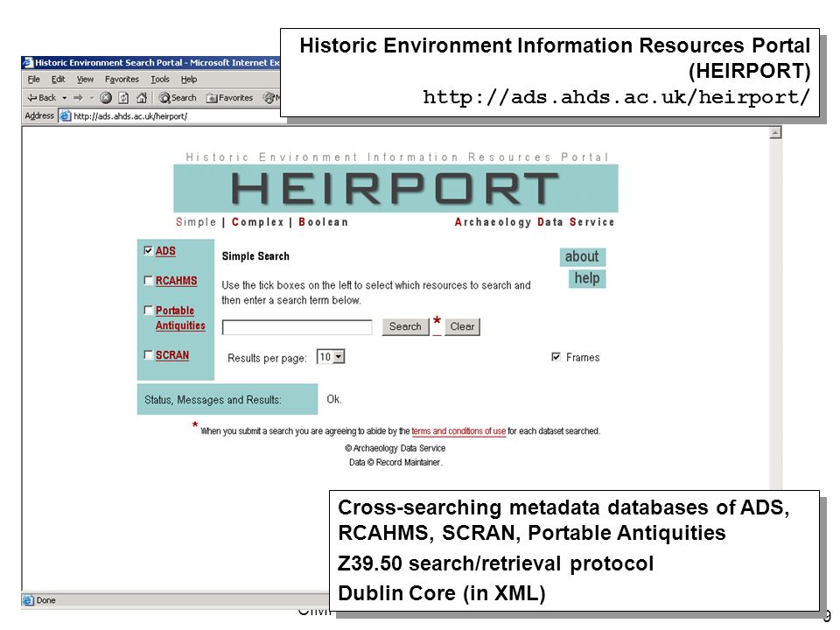Toggle the Frames checkbox
The height and width of the screenshot is (630, 840).
click(556, 357)
